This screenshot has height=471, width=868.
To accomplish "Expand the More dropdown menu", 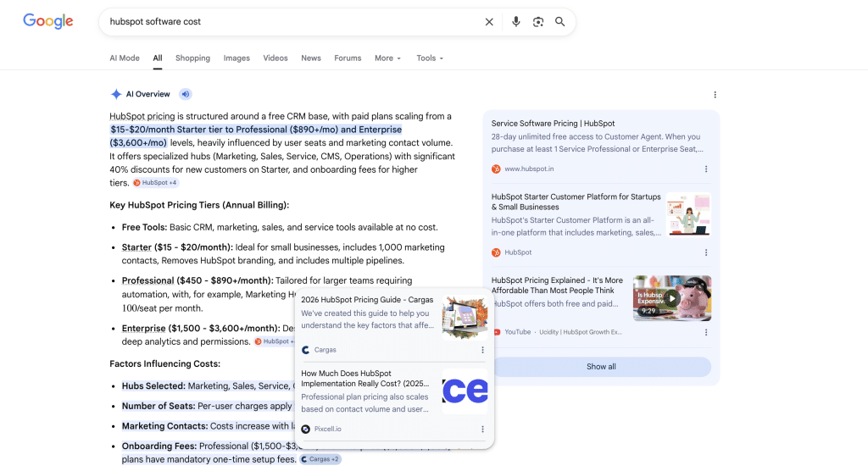I will pyautogui.click(x=387, y=58).
